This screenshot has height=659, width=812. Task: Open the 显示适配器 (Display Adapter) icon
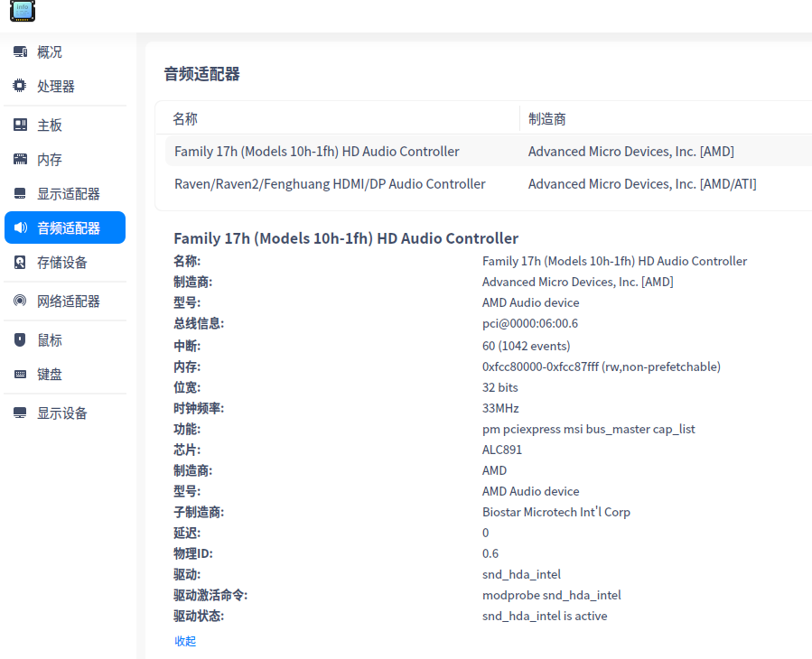20,192
